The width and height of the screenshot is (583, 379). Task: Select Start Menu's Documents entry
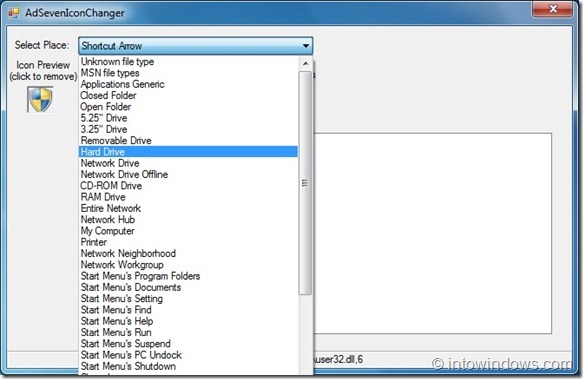coord(189,287)
